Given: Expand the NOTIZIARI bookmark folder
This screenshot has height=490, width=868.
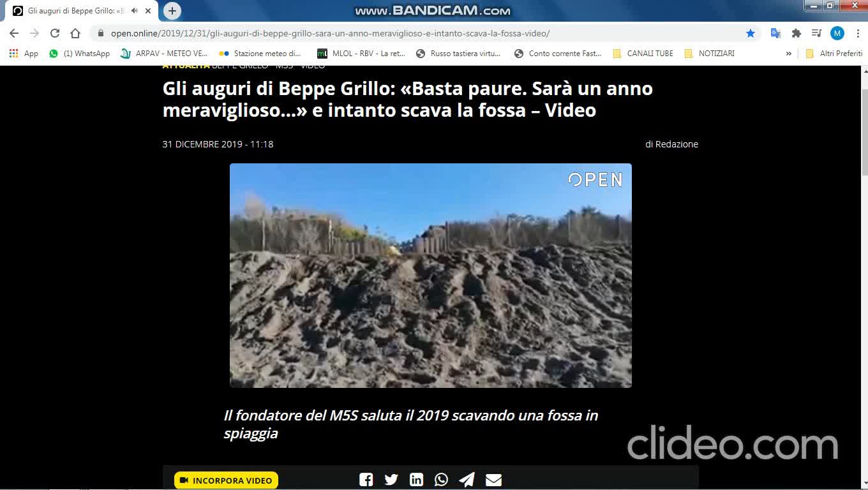Looking at the screenshot, I should (x=709, y=54).
